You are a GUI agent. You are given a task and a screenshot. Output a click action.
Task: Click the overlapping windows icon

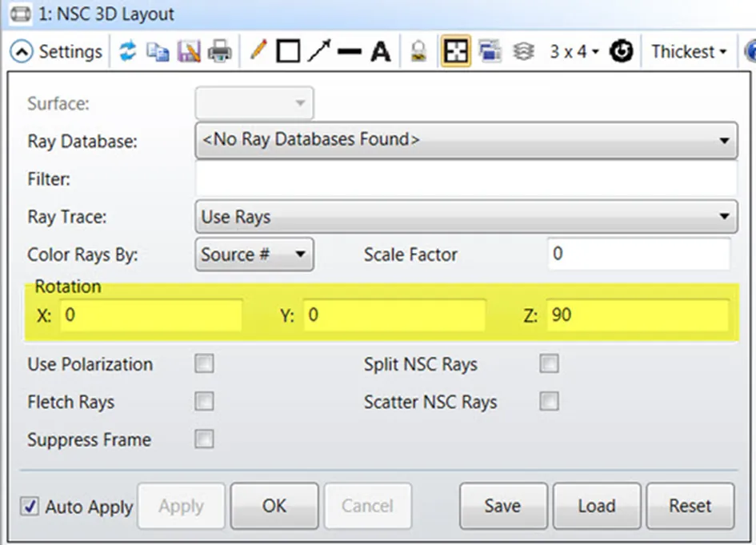490,51
